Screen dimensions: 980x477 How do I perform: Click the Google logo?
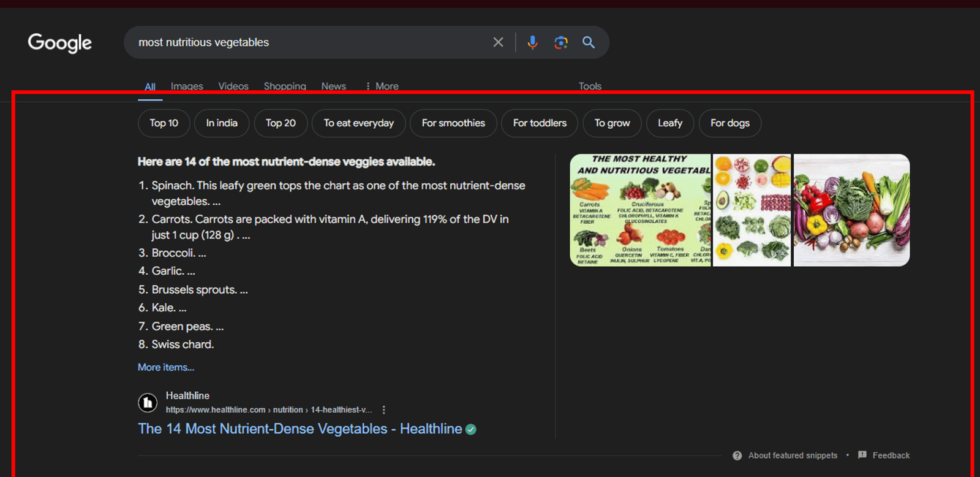click(59, 42)
